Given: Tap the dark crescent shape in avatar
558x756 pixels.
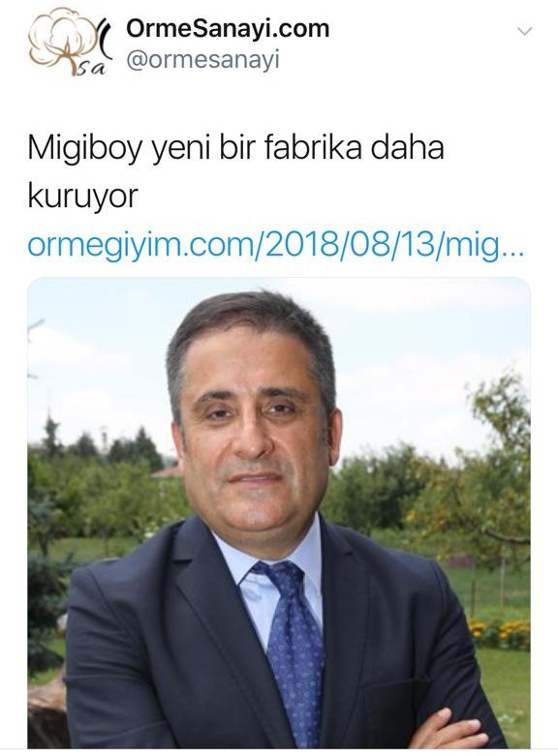Looking at the screenshot, I should (x=106, y=40).
